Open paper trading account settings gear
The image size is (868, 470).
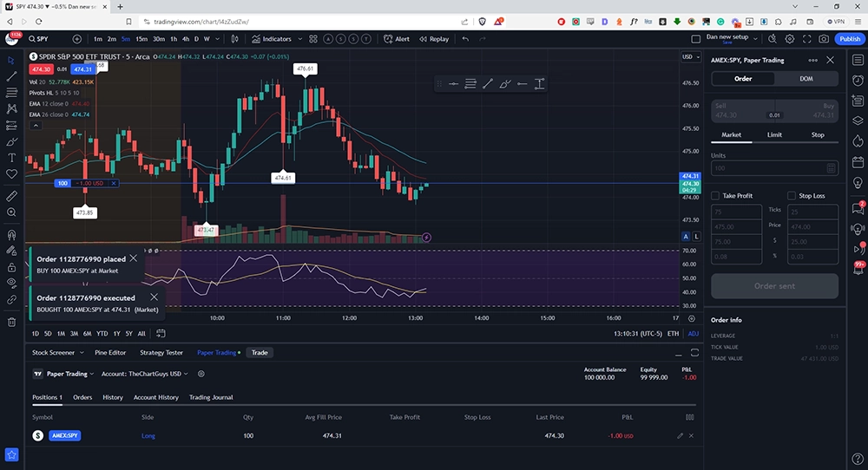(201, 374)
